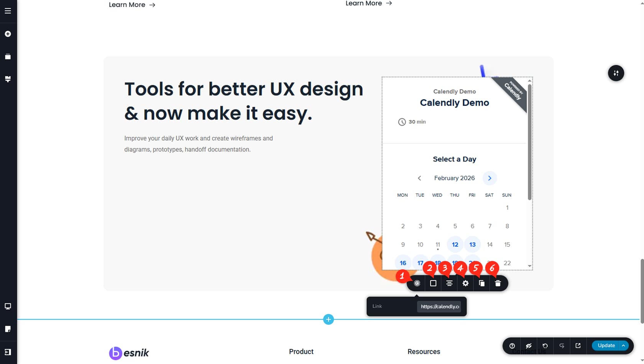Open the reorder blocks panel in the sidebar
644x364 pixels.
8,56
